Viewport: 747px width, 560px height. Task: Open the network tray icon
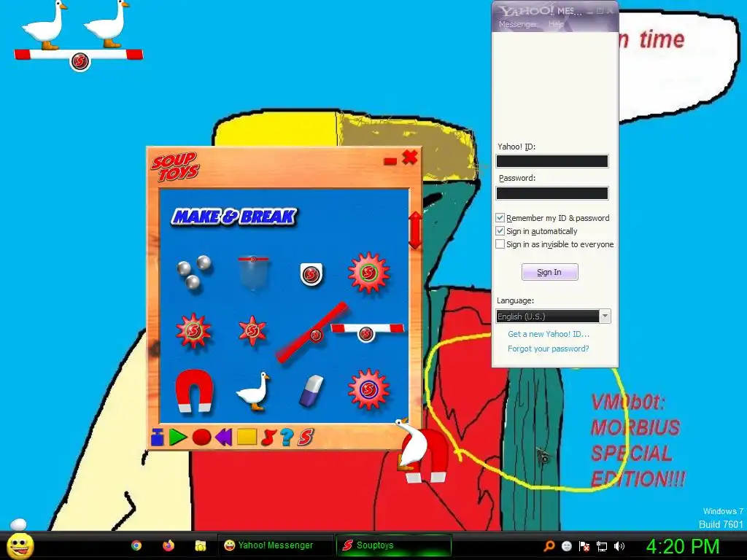602,546
